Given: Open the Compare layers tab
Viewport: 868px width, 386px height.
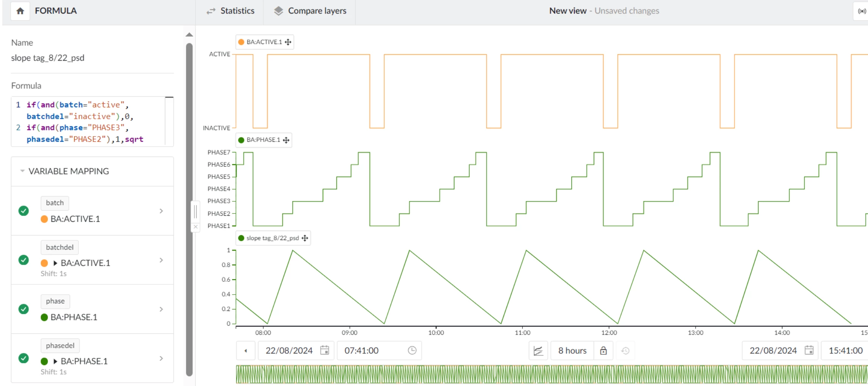Looking at the screenshot, I should pyautogui.click(x=310, y=11).
